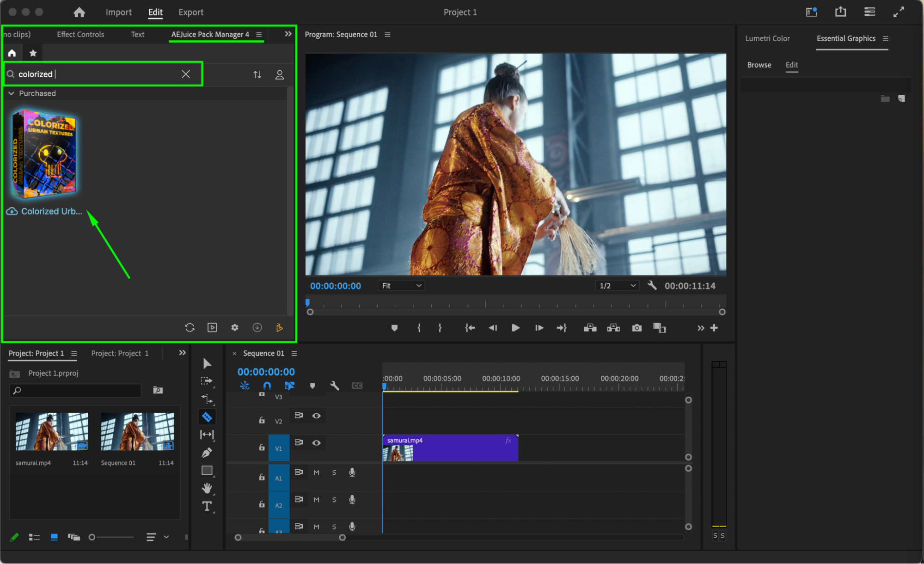Open the AEJuice favorites star tab
924x564 pixels.
tap(33, 53)
